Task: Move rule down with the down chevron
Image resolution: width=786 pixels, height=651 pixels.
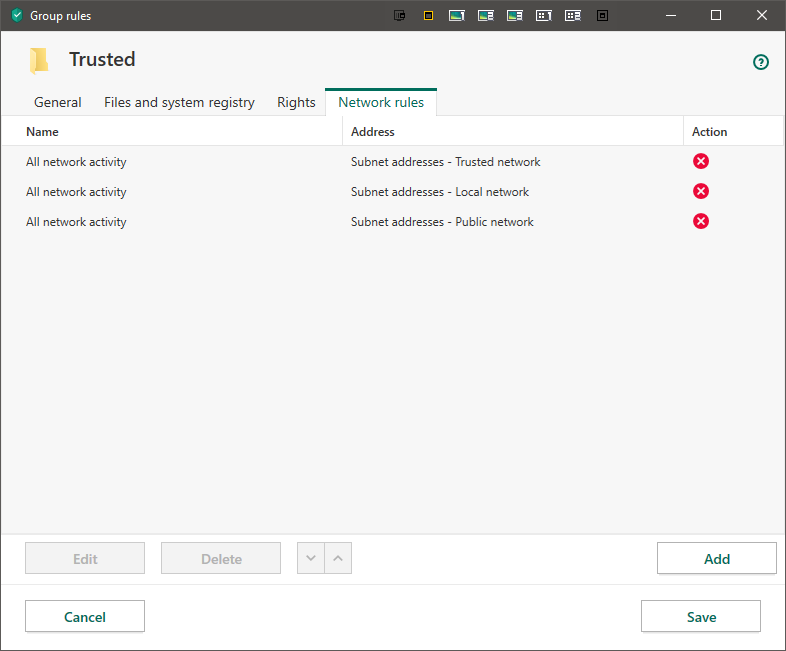Action: point(311,558)
